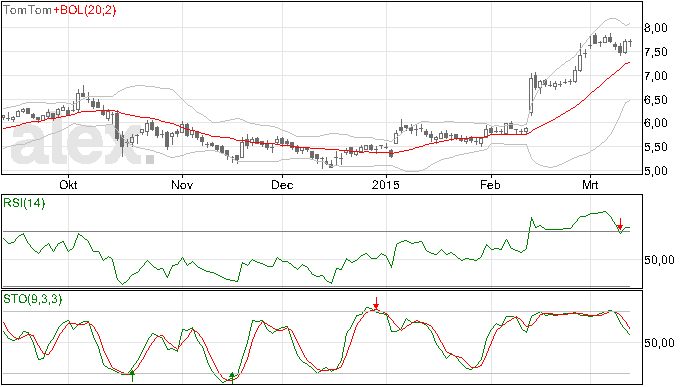The height and width of the screenshot is (387, 690).
Task: Click the STO 50,00 axis label
Action: [659, 343]
